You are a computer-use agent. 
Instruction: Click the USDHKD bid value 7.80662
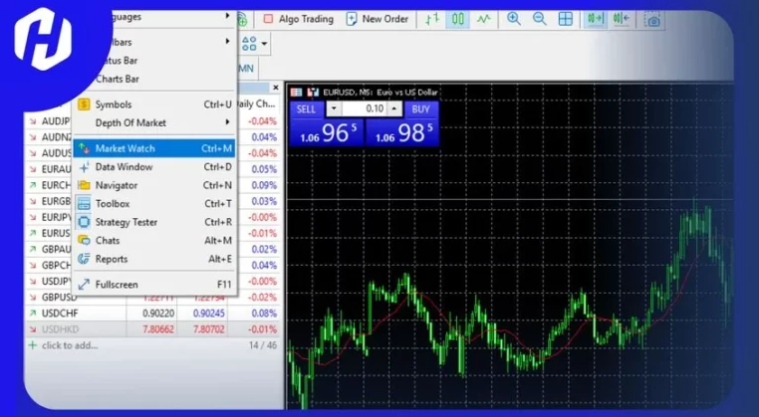tap(158, 329)
